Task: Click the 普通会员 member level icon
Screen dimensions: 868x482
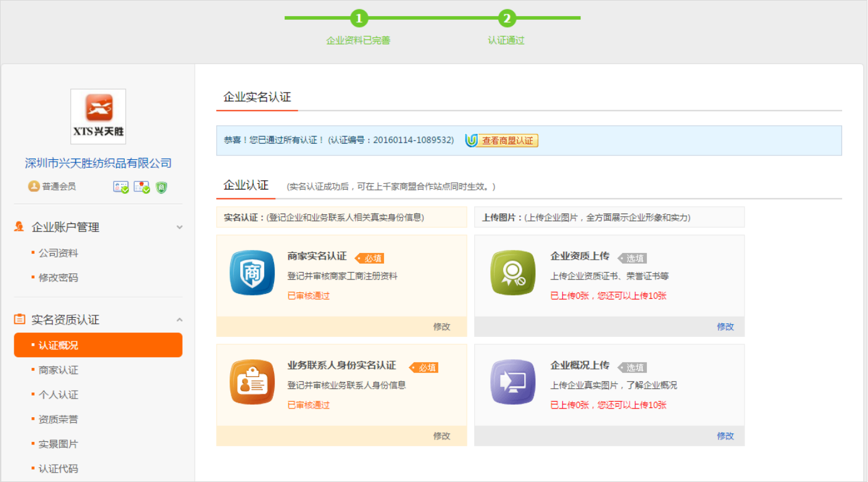Action: click(x=34, y=186)
